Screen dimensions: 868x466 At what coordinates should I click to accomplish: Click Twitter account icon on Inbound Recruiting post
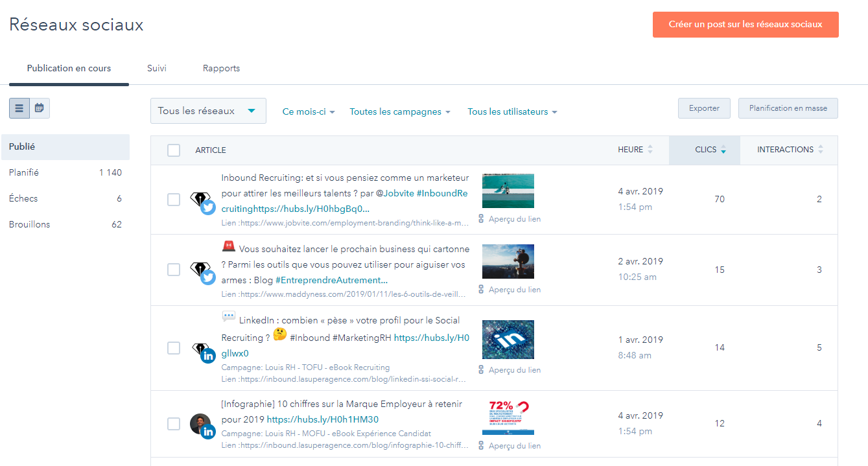[207, 207]
